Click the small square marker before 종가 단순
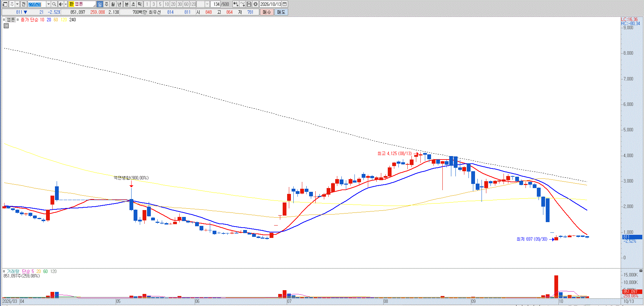The image size is (644, 306). point(18,20)
